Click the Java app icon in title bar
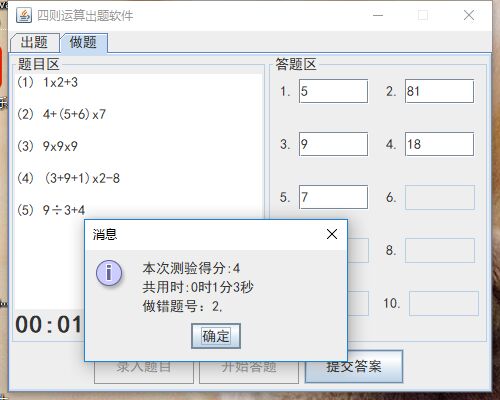The image size is (500, 400). point(24,15)
